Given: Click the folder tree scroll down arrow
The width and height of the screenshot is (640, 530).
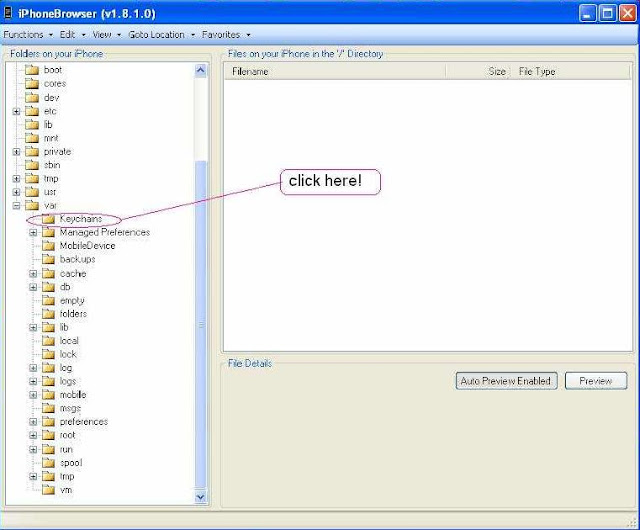Looking at the screenshot, I should [200, 497].
